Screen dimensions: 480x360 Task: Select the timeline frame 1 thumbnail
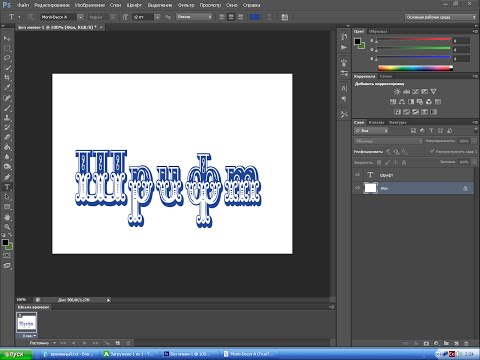[27, 323]
